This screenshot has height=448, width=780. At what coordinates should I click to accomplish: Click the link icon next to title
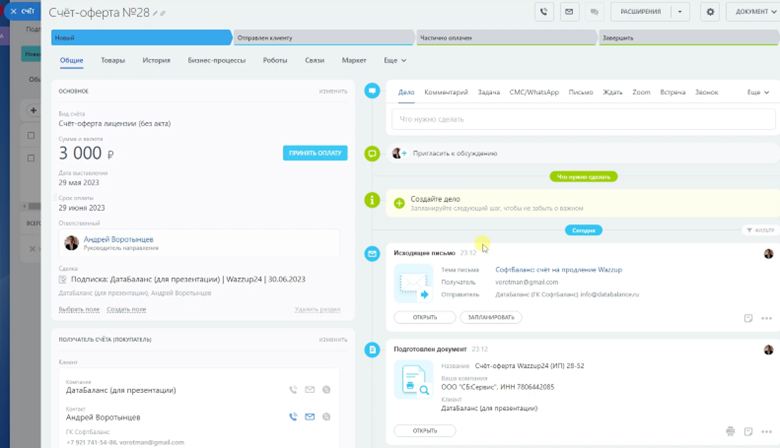click(x=163, y=13)
